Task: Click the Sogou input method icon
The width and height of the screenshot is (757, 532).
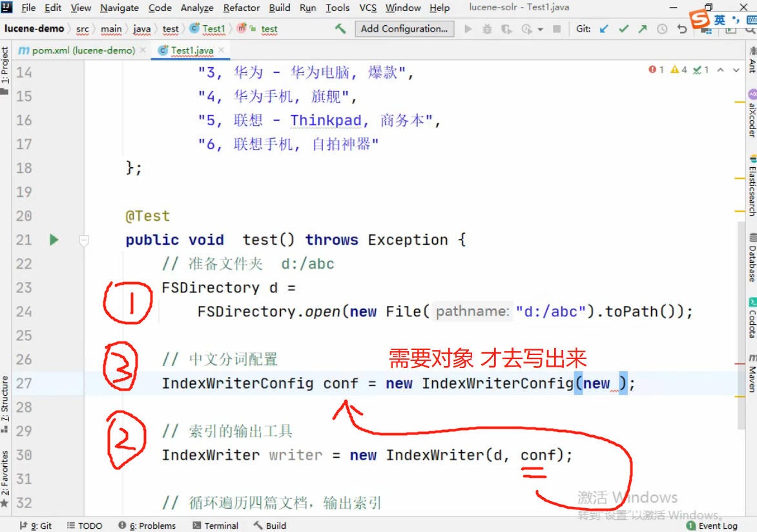Action: click(x=699, y=19)
